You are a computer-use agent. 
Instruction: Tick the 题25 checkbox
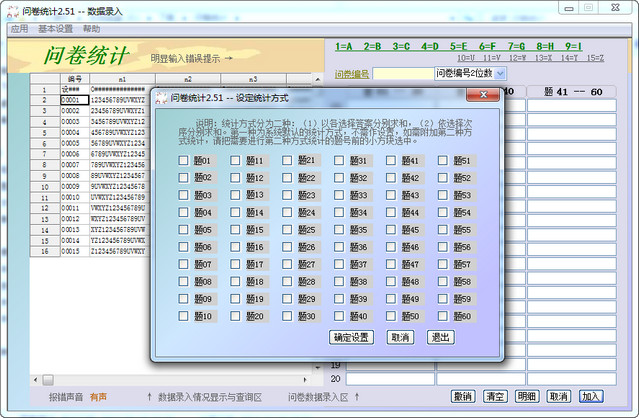(x=287, y=229)
